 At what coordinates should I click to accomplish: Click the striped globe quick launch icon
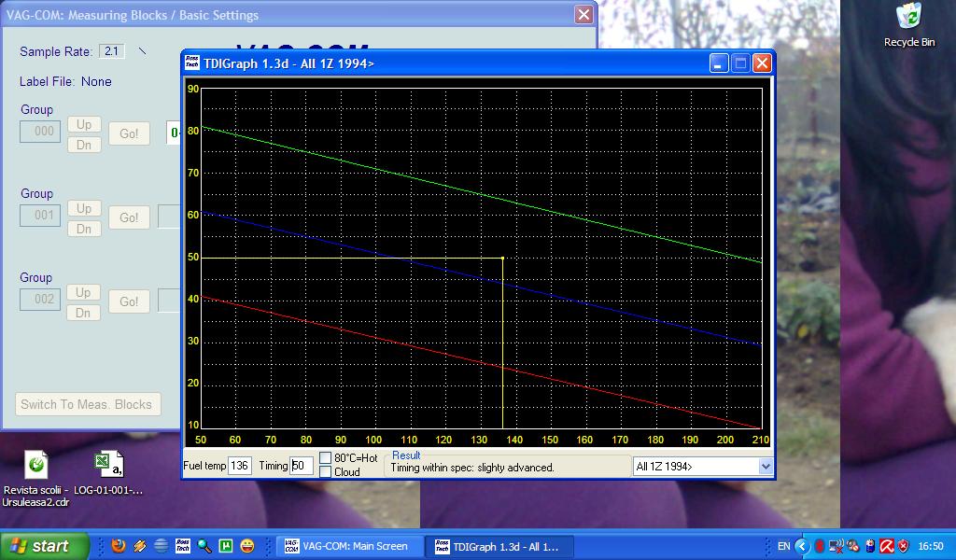161,546
